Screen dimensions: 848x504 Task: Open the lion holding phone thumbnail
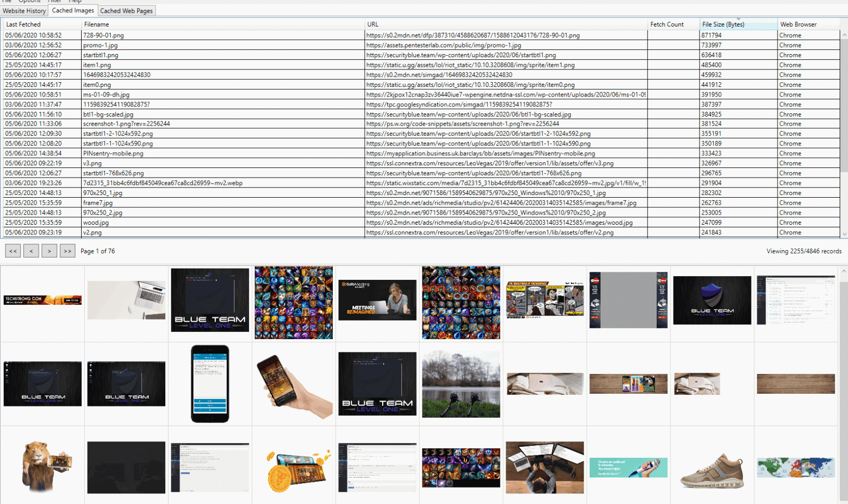46,466
